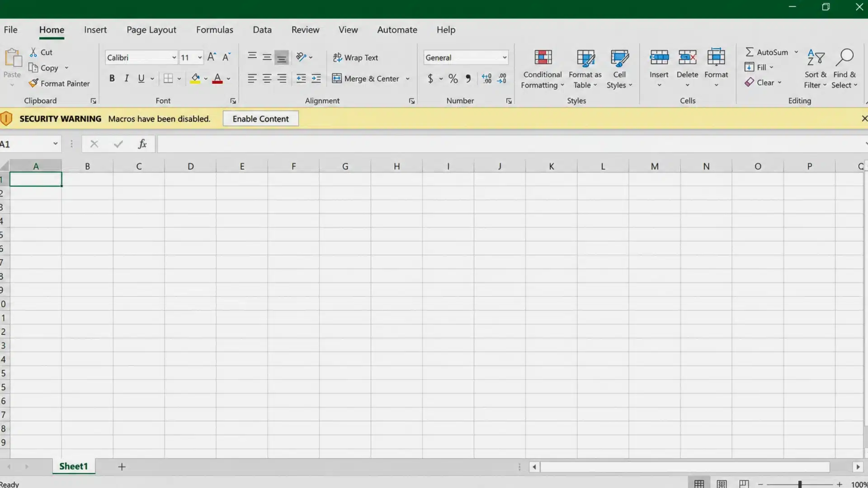
Task: Toggle Middle Align for cells
Action: click(267, 57)
